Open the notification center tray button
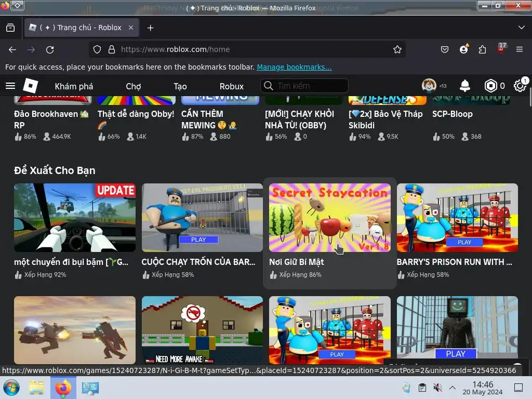The image size is (532, 399). pos(518,388)
